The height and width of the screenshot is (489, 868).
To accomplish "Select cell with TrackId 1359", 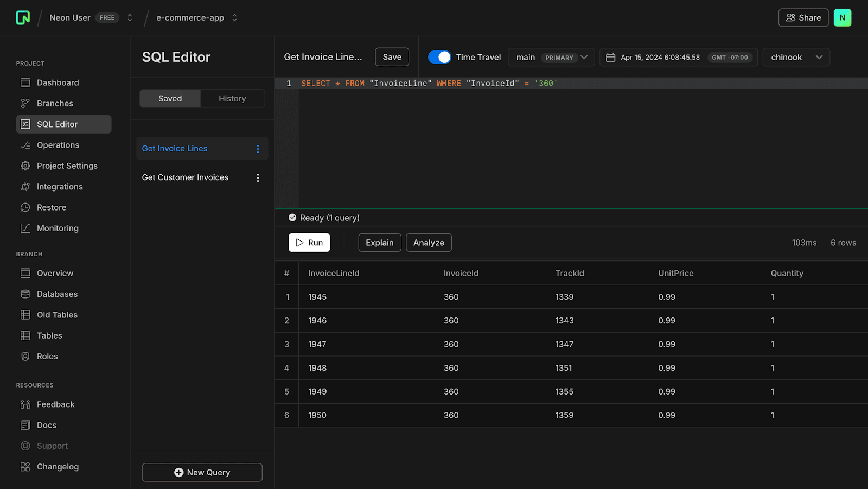I will [x=564, y=415].
